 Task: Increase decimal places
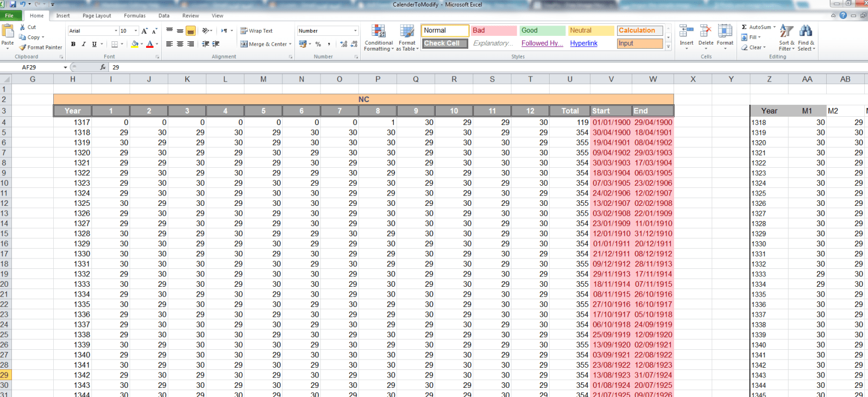tap(344, 44)
